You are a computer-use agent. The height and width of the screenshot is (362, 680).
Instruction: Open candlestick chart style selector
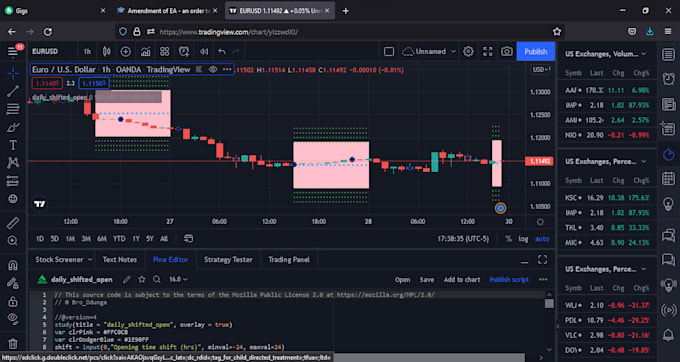(106, 52)
